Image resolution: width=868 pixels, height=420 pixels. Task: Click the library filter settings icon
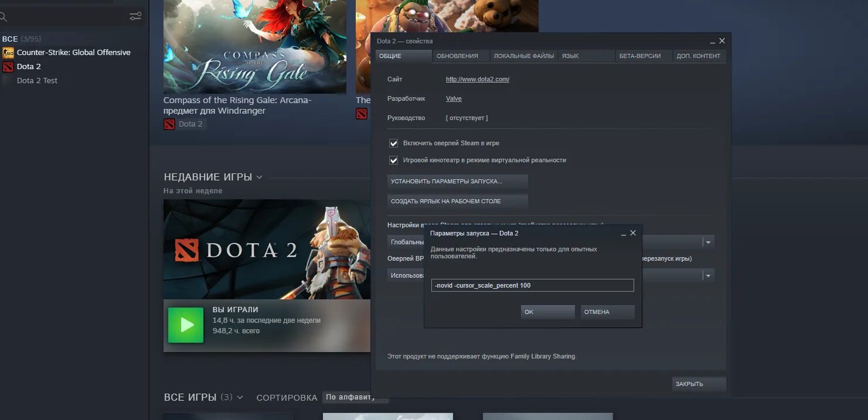tap(135, 16)
